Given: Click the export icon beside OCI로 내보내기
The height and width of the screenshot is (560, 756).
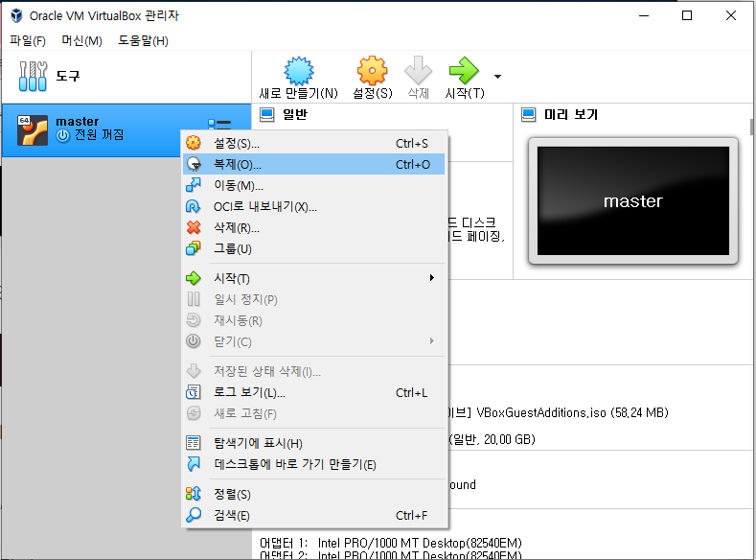Looking at the screenshot, I should pyautogui.click(x=194, y=206).
